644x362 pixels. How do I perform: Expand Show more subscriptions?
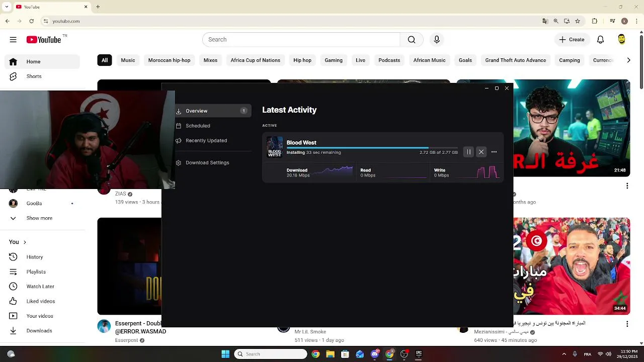42,218
